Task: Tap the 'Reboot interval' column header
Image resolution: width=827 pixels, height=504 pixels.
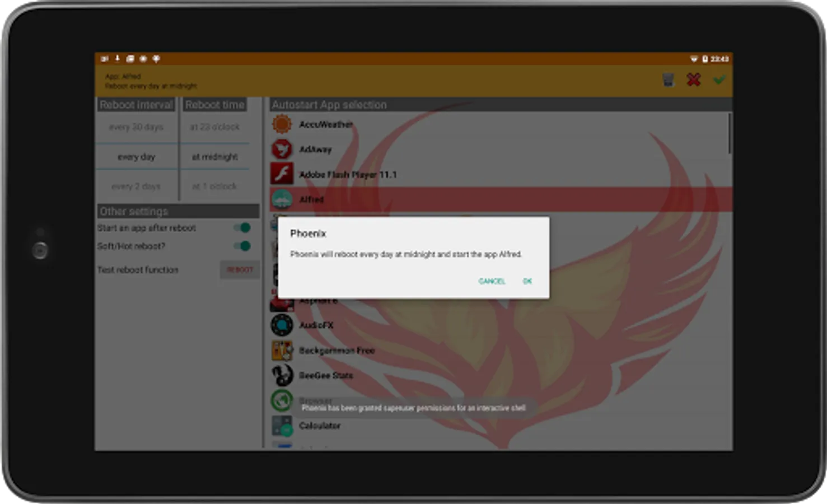Action: pos(136,105)
